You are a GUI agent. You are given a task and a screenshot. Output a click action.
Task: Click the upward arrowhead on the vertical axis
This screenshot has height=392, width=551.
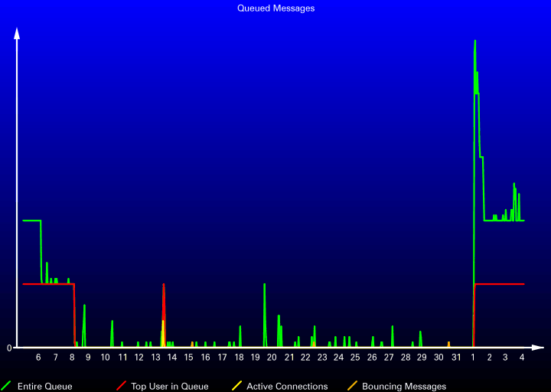point(17,33)
